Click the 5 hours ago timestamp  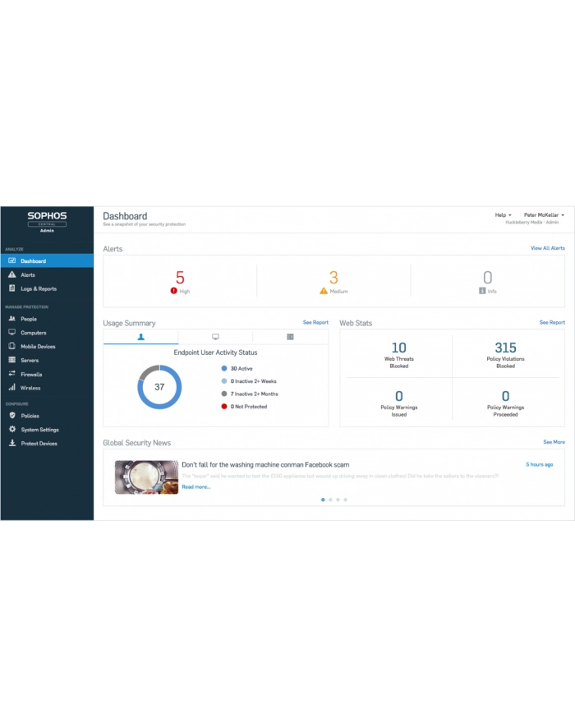click(x=539, y=464)
